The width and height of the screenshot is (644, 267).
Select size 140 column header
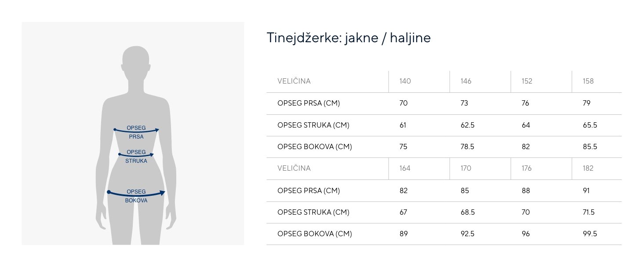[405, 81]
